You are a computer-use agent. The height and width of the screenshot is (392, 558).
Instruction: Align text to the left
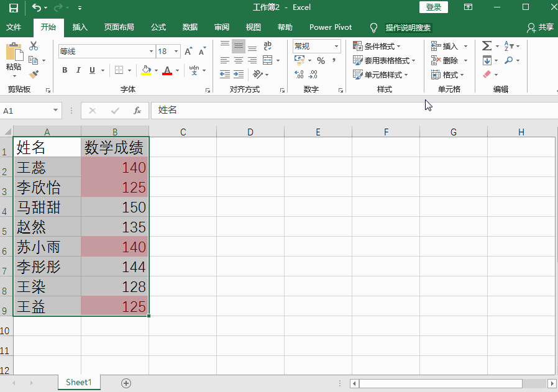[224, 60]
